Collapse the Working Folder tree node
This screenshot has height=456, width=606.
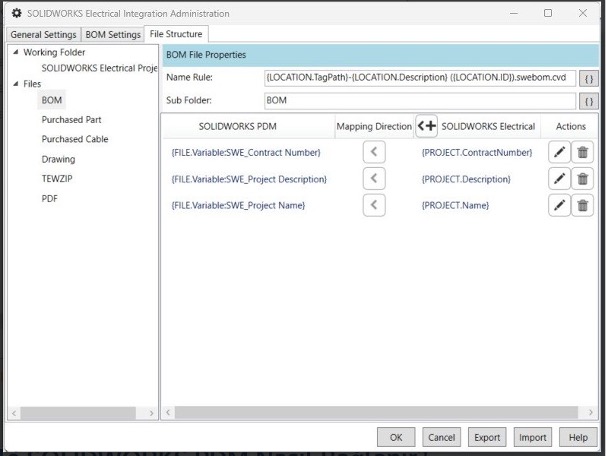coord(15,52)
